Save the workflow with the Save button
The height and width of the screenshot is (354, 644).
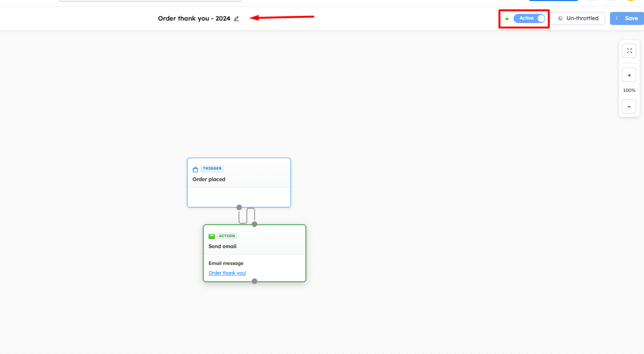pyautogui.click(x=627, y=18)
